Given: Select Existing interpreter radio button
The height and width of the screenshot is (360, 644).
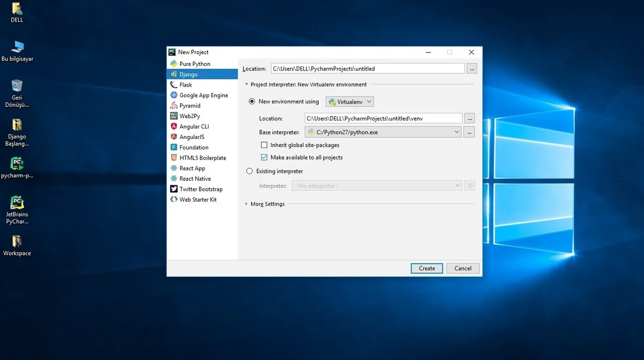Looking at the screenshot, I should pos(250,171).
